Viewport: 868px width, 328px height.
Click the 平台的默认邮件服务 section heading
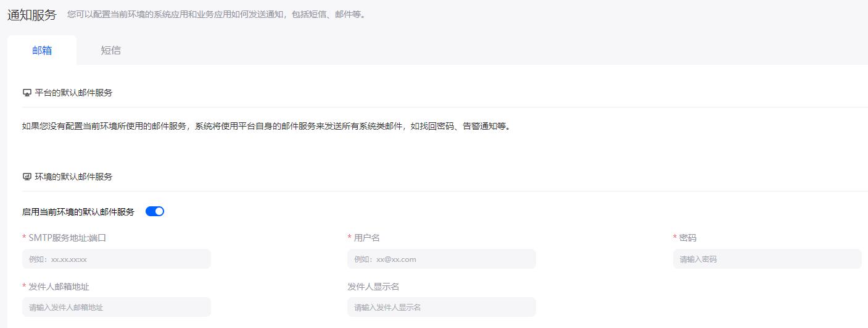[x=73, y=93]
